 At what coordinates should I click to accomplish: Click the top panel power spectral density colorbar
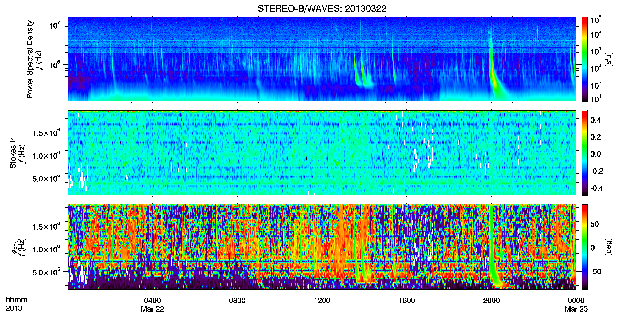tap(585, 59)
